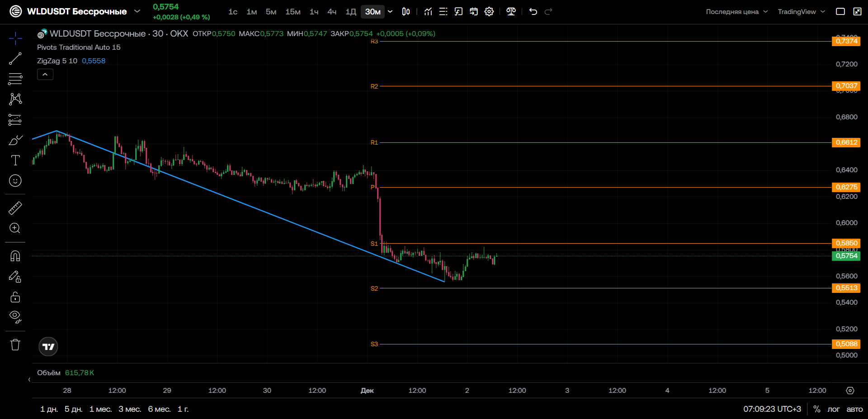Set range to 3 мес.

click(130, 409)
